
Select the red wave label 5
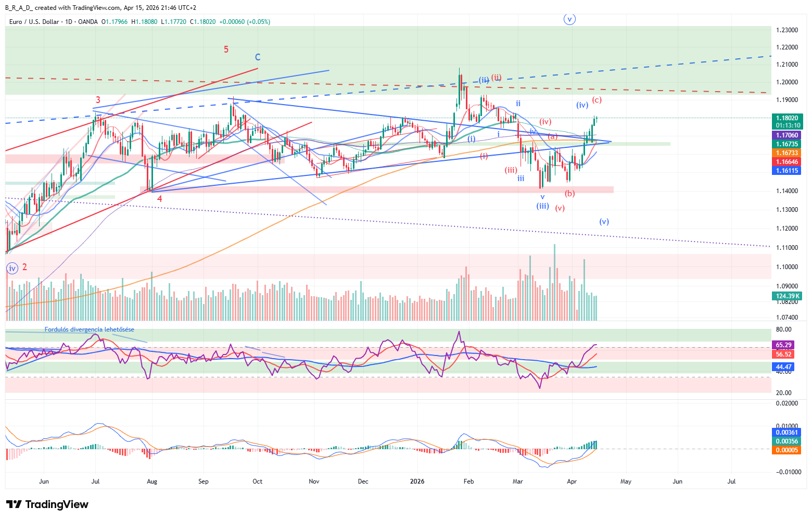coord(226,49)
